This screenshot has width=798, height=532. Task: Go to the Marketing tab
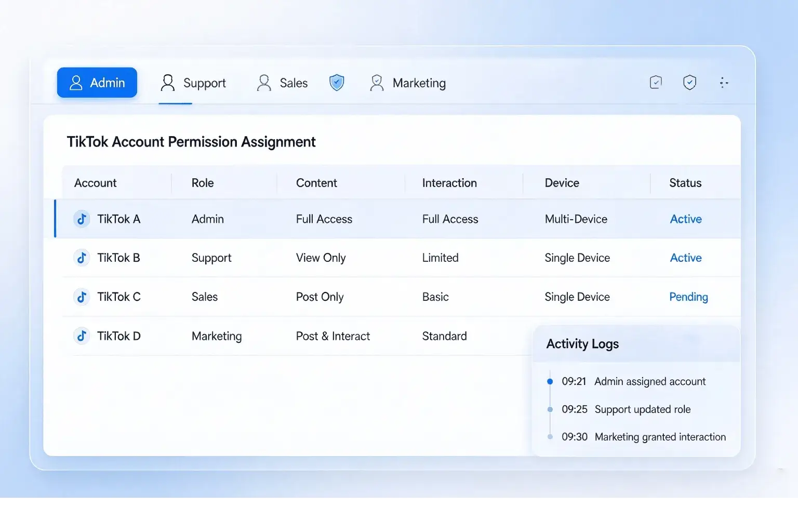coord(408,83)
